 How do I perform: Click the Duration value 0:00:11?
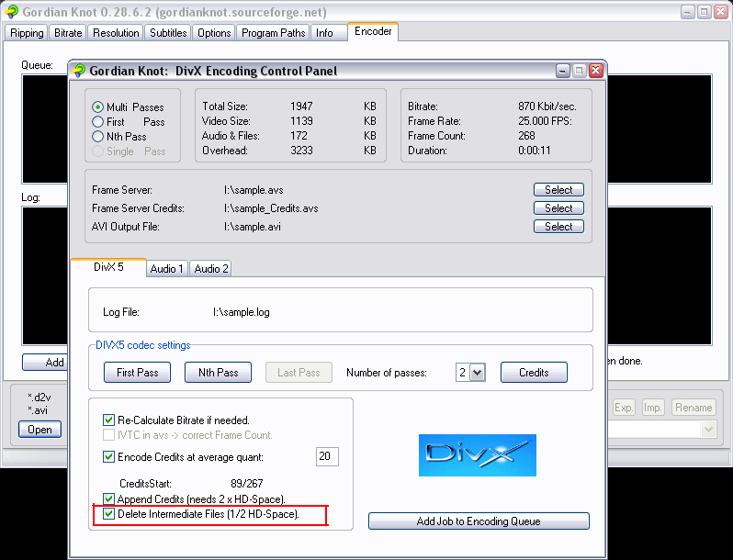(x=535, y=151)
